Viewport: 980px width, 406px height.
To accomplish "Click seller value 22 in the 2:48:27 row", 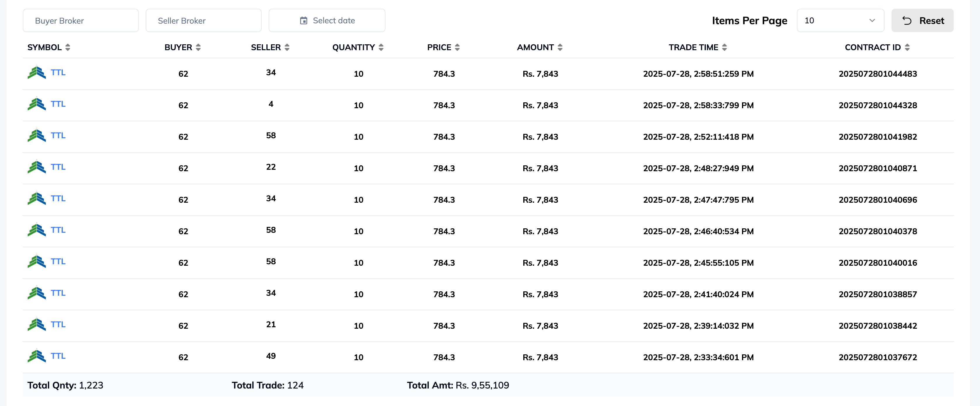I will coord(271,167).
